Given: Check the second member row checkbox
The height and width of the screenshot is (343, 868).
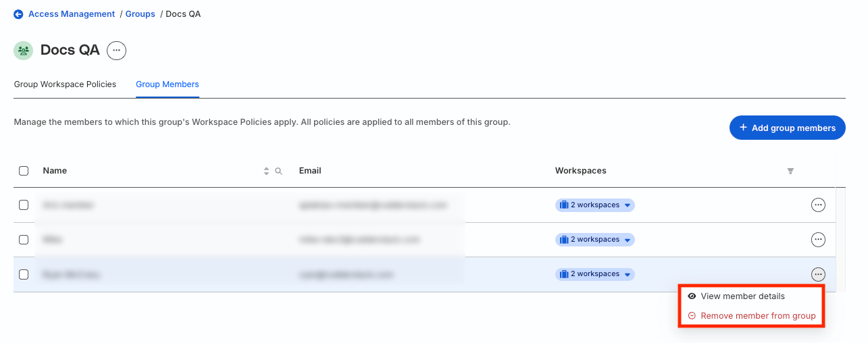Looking at the screenshot, I should click(x=24, y=240).
